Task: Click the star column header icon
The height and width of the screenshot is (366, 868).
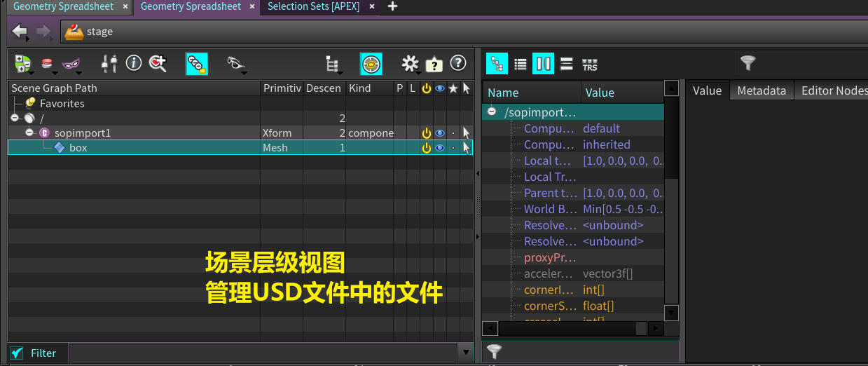Action: [x=453, y=88]
